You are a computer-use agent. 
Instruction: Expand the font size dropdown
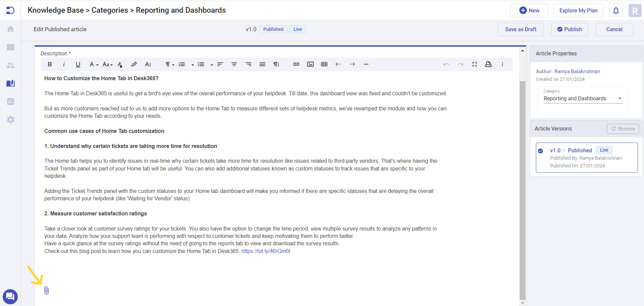[x=107, y=64]
